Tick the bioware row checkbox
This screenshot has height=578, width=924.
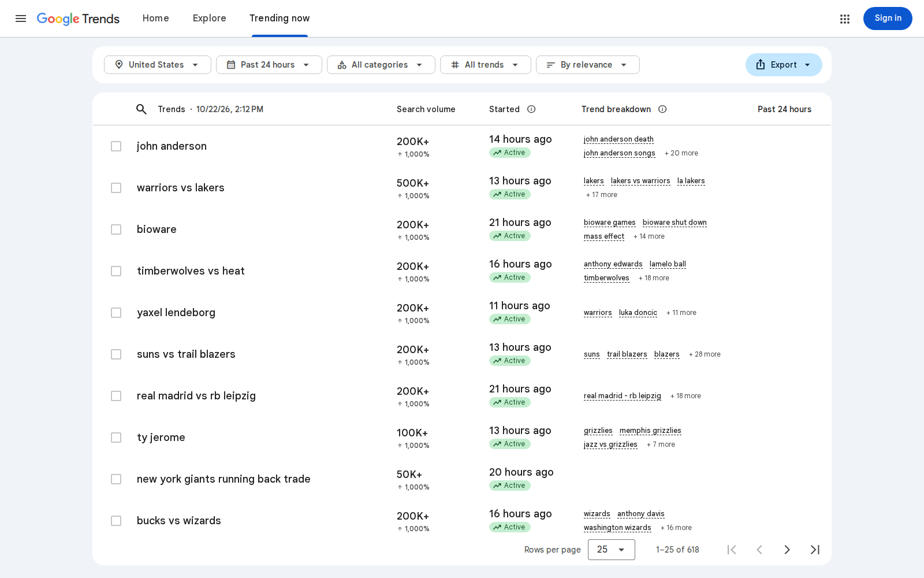(x=116, y=229)
